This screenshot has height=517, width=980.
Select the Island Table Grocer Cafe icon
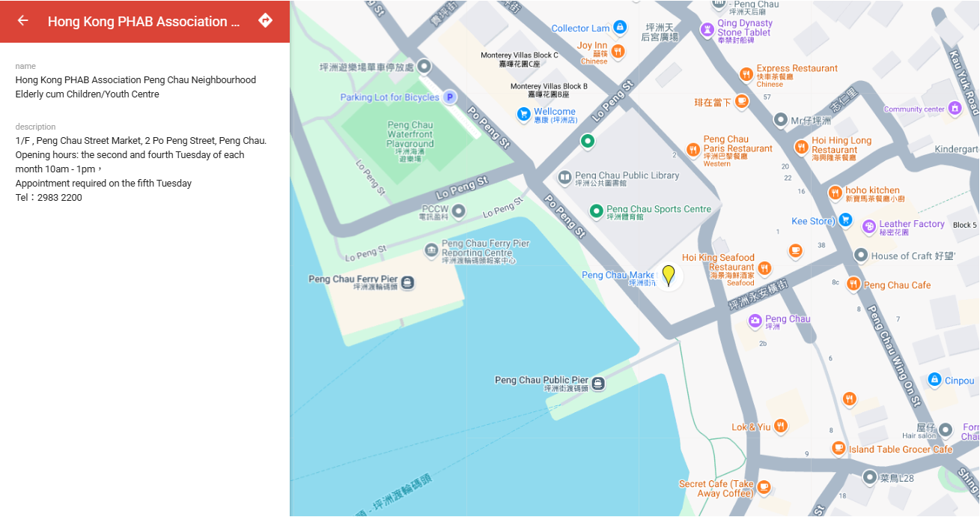click(x=839, y=448)
